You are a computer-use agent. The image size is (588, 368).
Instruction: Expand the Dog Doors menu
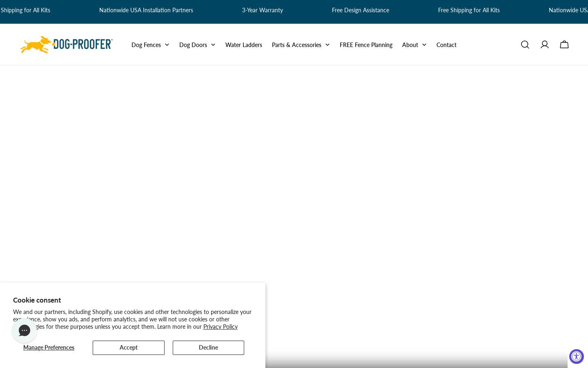(197, 45)
